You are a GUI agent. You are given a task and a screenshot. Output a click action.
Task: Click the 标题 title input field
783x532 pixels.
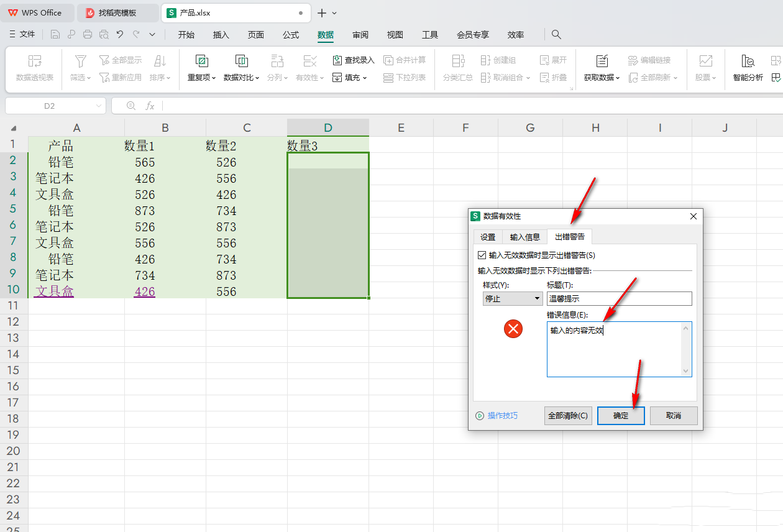(620, 298)
